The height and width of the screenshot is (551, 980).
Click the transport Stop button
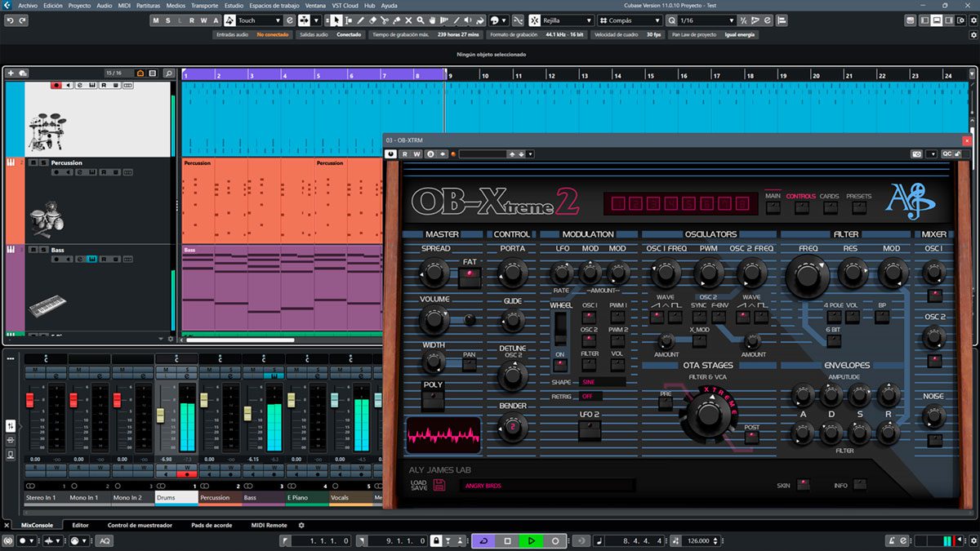tap(507, 540)
